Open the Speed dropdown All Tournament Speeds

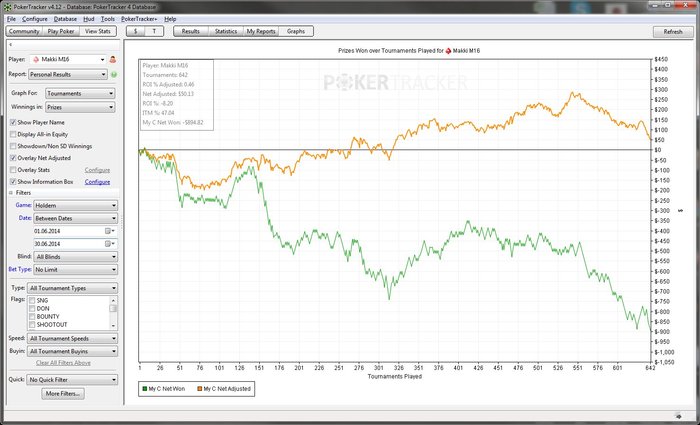[x=72, y=339]
